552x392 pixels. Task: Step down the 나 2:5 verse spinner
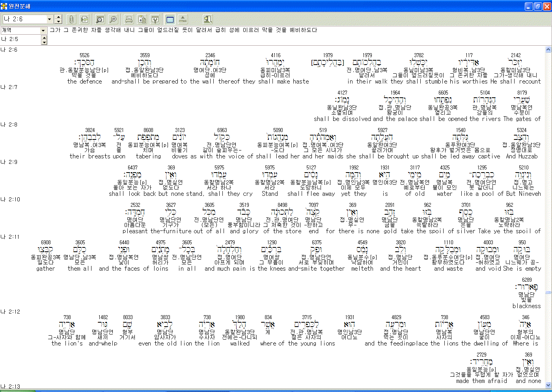[44, 42]
